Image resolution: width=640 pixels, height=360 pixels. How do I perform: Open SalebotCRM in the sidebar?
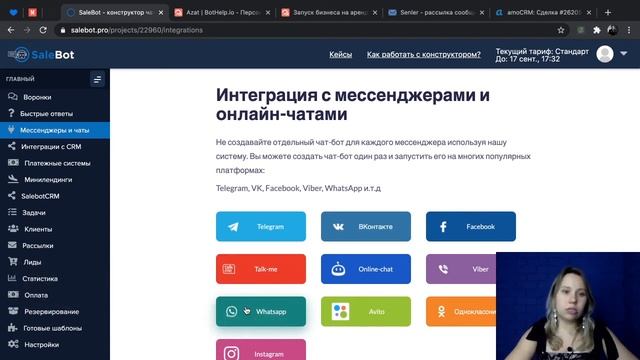[55, 196]
